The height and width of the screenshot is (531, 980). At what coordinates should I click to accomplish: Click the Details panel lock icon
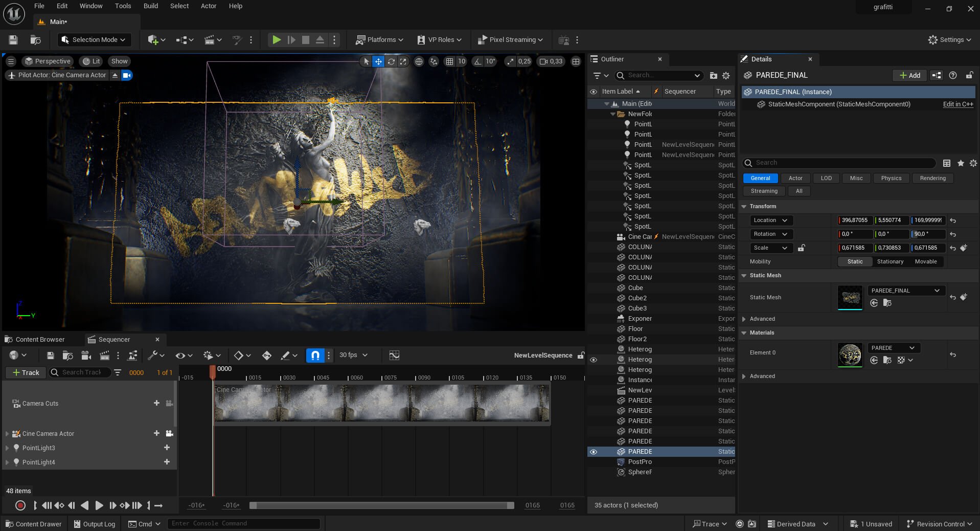point(969,75)
